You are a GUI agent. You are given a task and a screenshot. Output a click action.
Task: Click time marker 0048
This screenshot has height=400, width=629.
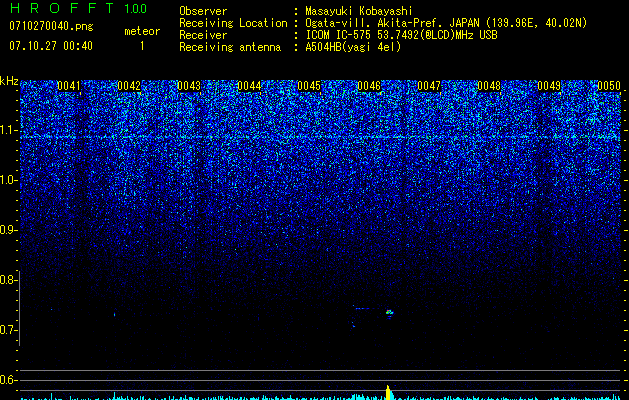click(489, 86)
